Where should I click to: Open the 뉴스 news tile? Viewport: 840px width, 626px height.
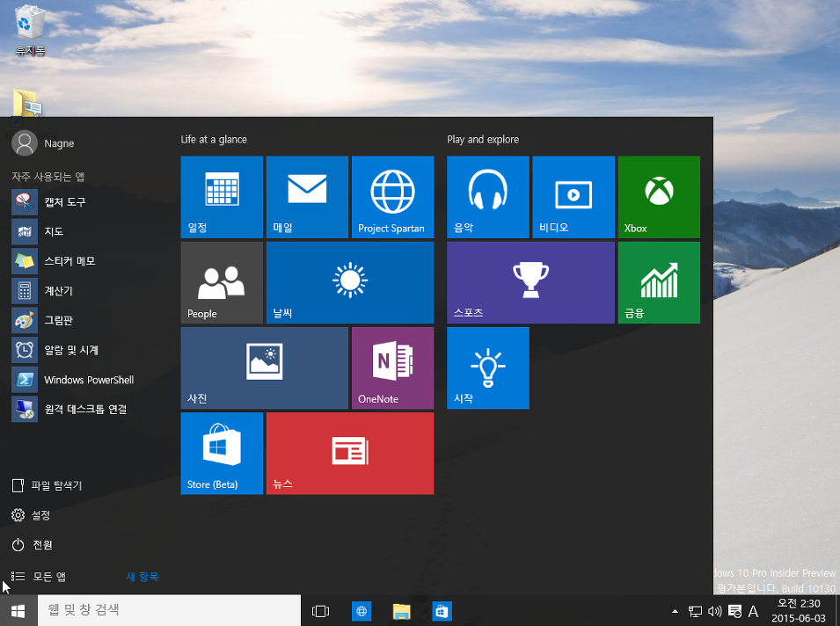350,454
